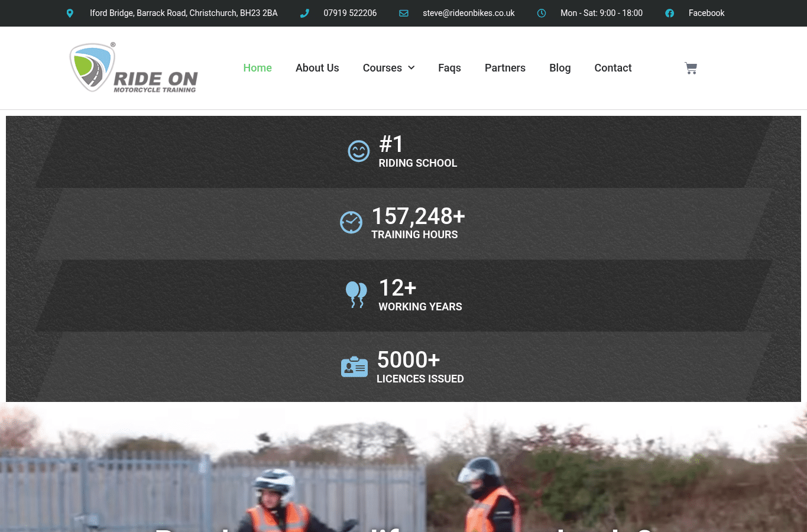Image resolution: width=807 pixels, height=532 pixels.
Task: Click the Facebook logo icon
Action: 669,13
